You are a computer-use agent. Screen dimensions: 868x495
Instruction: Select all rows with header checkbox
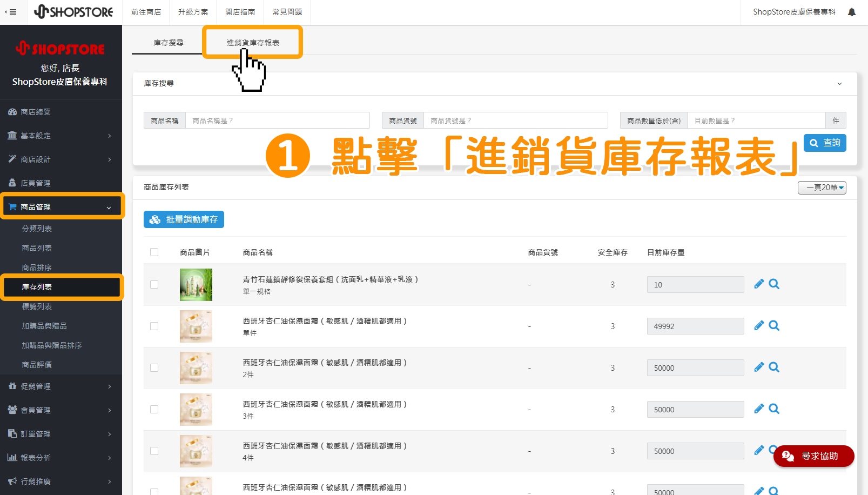click(154, 252)
